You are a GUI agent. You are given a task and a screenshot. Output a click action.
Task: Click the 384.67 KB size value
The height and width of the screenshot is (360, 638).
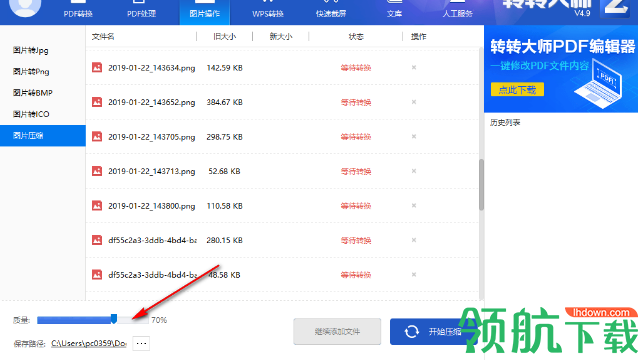[x=224, y=103]
